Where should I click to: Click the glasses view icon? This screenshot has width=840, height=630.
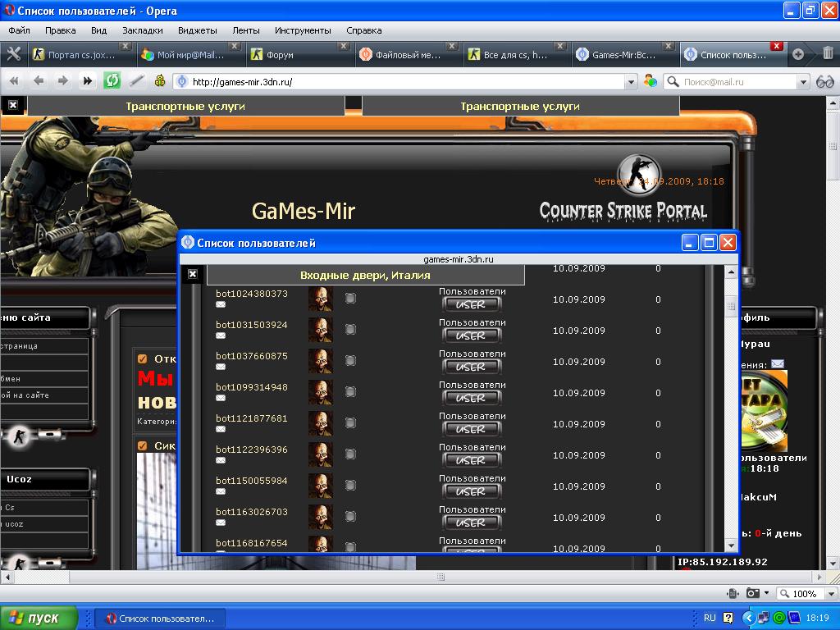[825, 82]
